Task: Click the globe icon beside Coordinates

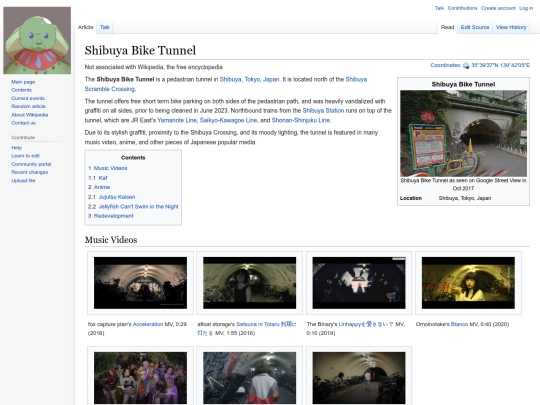Action: pos(466,65)
